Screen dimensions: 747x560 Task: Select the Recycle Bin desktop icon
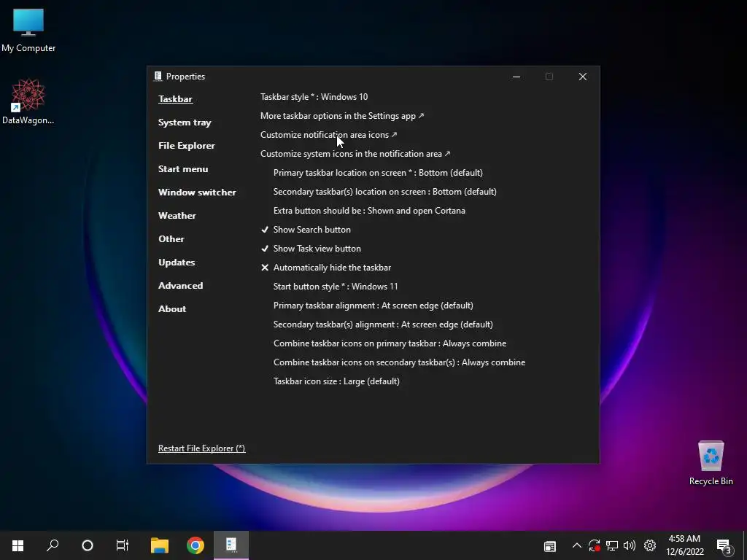pyautogui.click(x=711, y=463)
